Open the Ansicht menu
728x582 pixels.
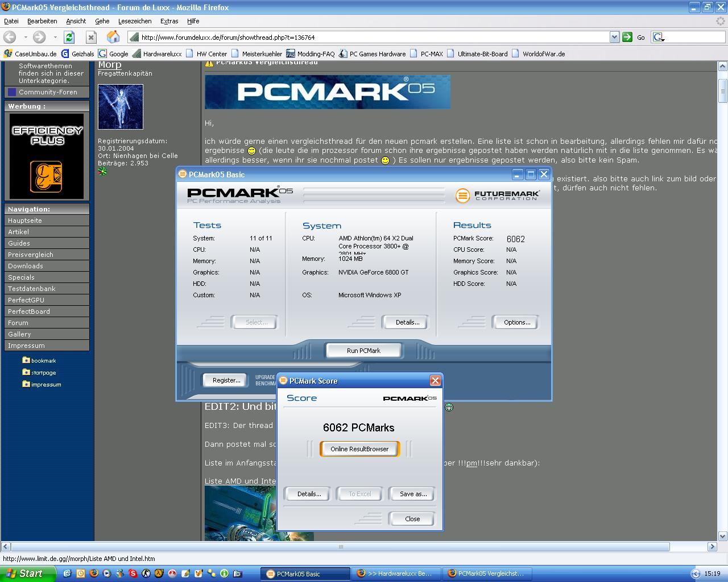[76, 21]
